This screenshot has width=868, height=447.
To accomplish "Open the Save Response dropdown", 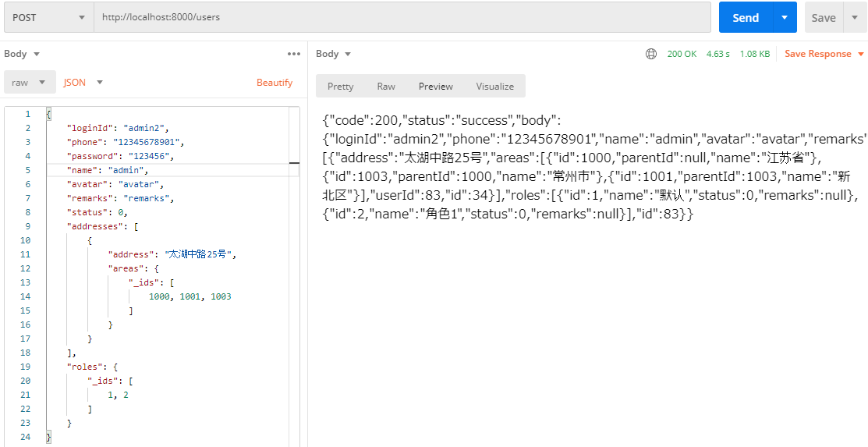I will coord(824,54).
